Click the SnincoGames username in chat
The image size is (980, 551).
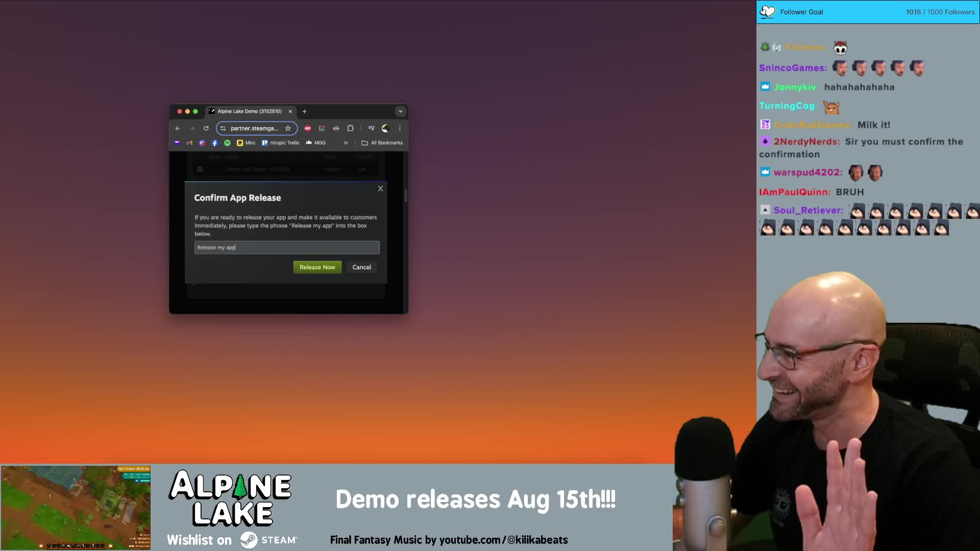point(793,68)
